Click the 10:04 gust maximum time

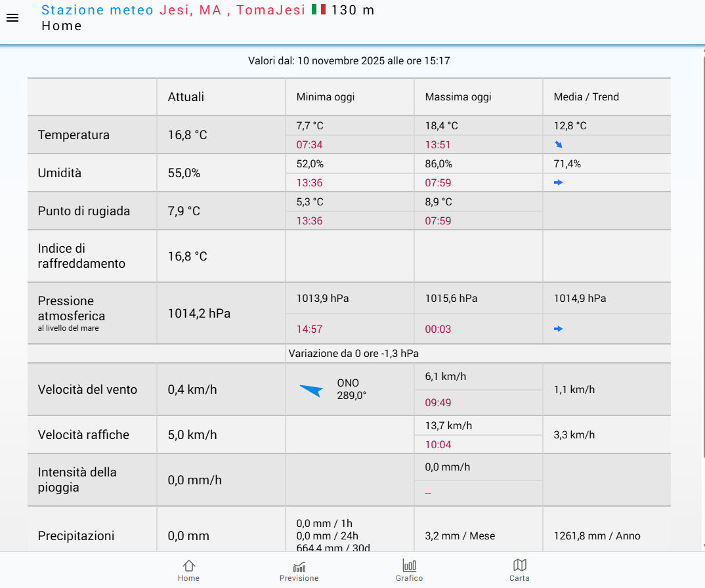coord(438,444)
